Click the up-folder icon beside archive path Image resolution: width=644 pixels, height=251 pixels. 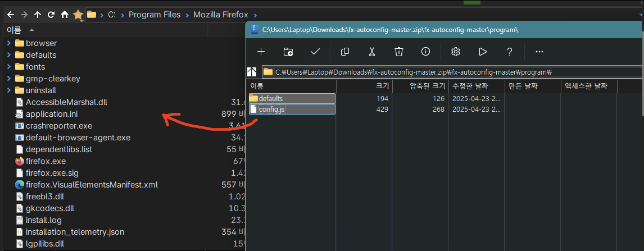252,72
